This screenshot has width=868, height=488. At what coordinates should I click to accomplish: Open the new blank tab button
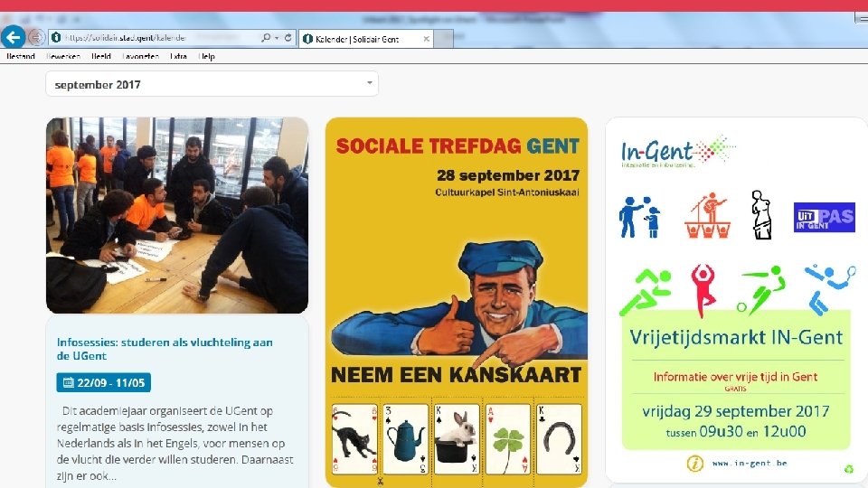click(443, 39)
